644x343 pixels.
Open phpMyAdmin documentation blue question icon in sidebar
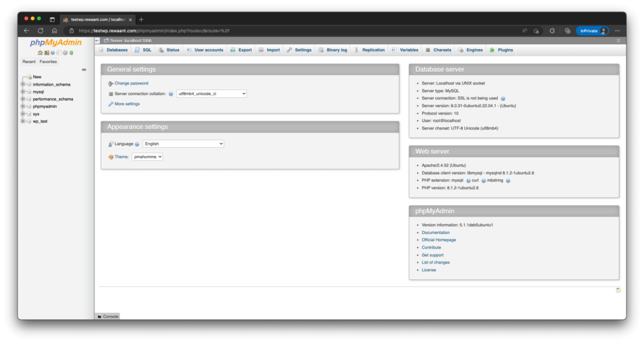pos(53,53)
